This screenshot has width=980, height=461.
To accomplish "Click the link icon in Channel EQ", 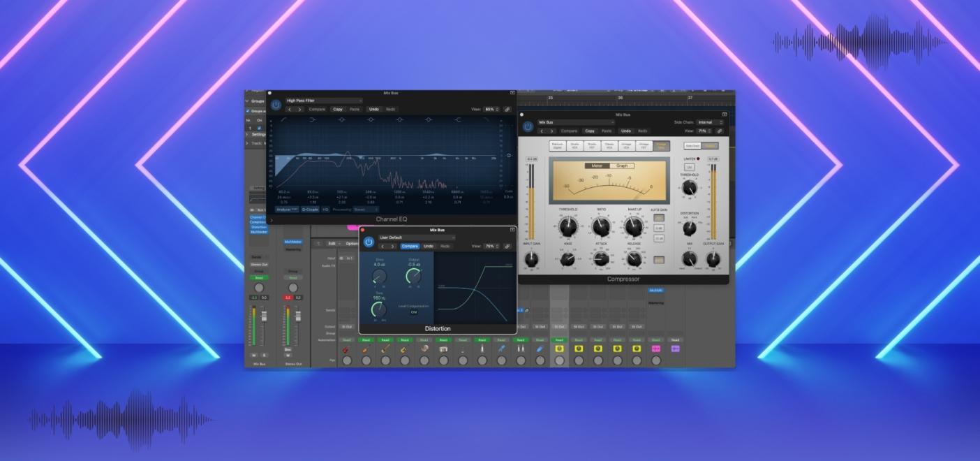I will [x=507, y=110].
